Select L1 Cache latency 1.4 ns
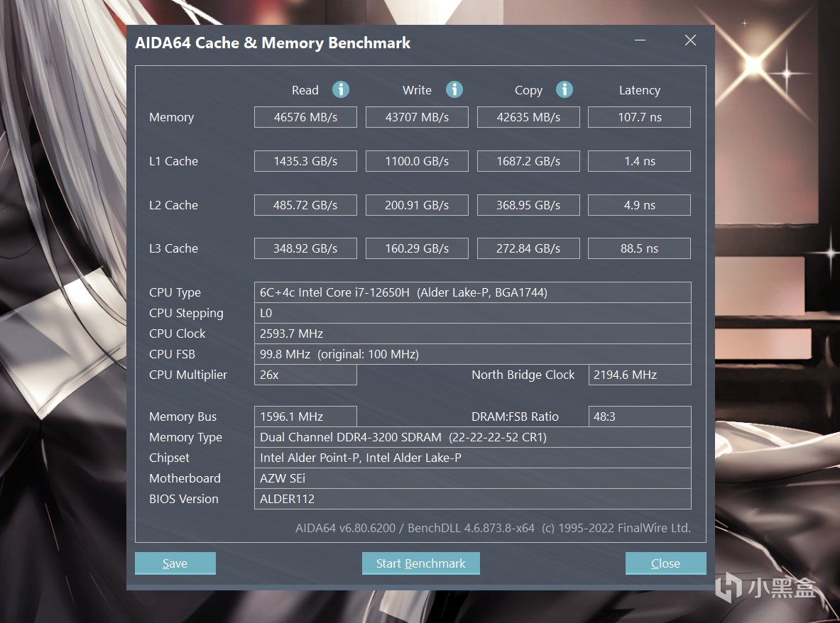Viewport: 840px width, 623px height. click(640, 161)
